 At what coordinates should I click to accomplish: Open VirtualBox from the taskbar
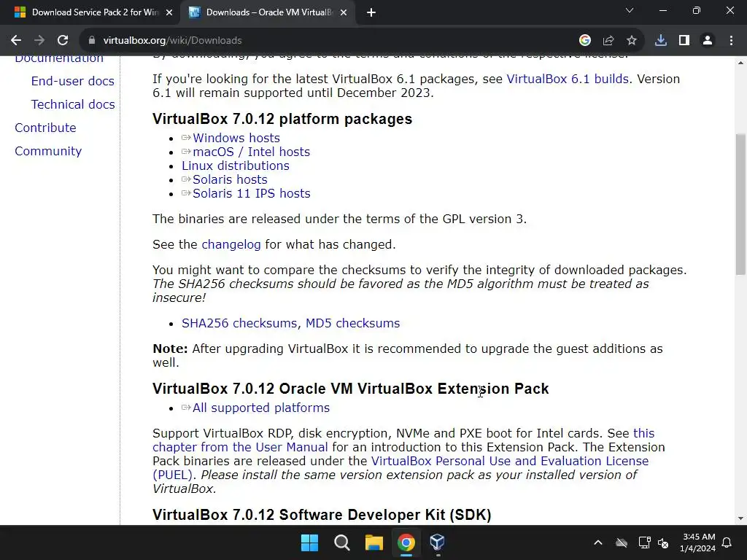click(x=438, y=542)
